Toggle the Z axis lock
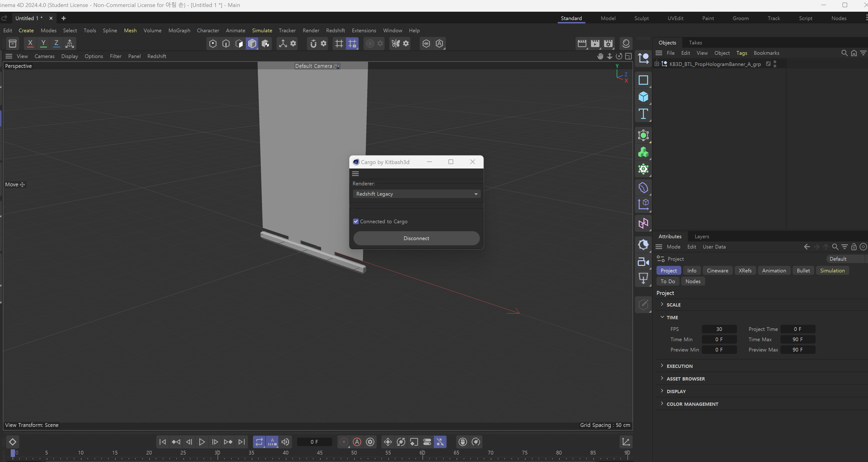The width and height of the screenshot is (868, 462). pos(56,44)
